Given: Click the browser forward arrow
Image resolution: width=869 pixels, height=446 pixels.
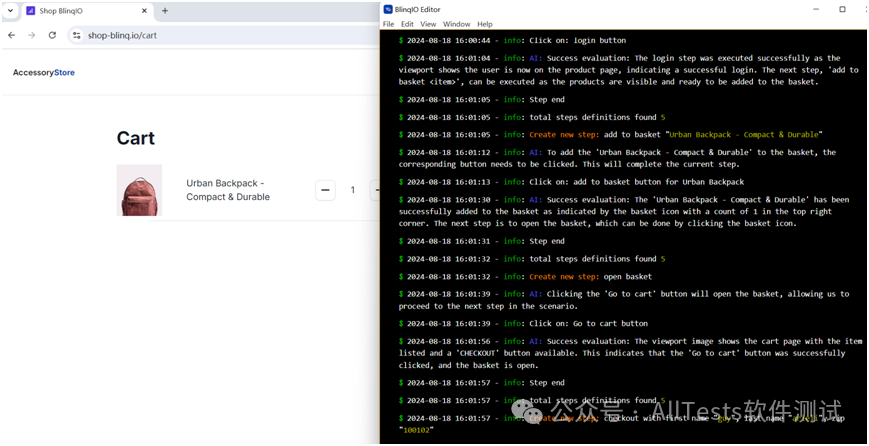Looking at the screenshot, I should pyautogui.click(x=32, y=35).
